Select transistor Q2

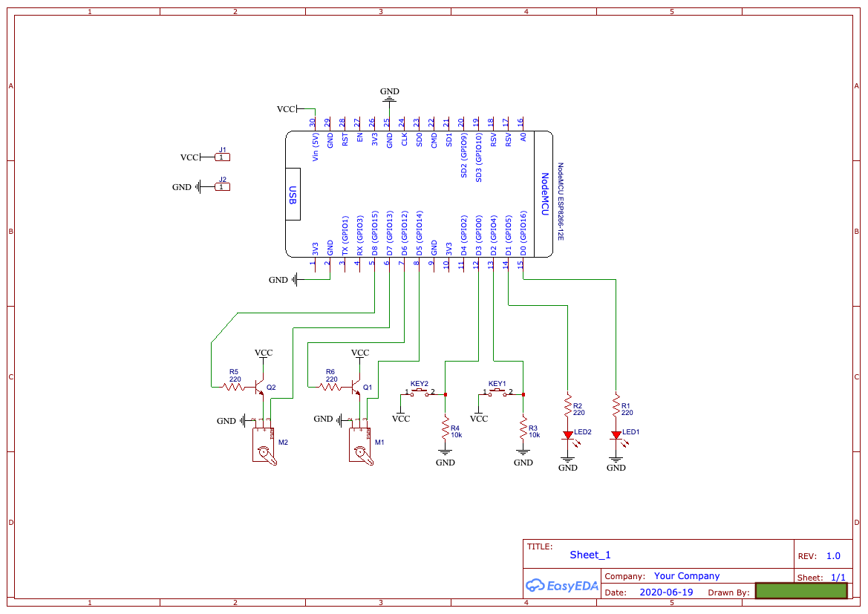point(259,386)
